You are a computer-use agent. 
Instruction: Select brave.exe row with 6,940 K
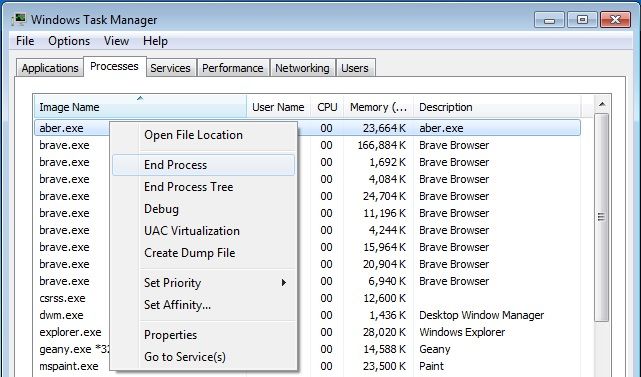click(307, 281)
